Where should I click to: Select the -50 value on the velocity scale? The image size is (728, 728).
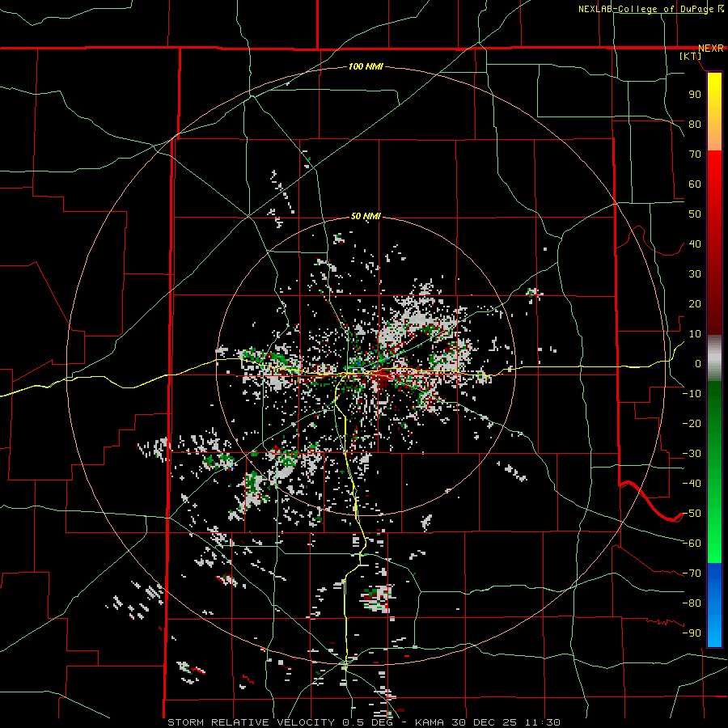tap(692, 514)
